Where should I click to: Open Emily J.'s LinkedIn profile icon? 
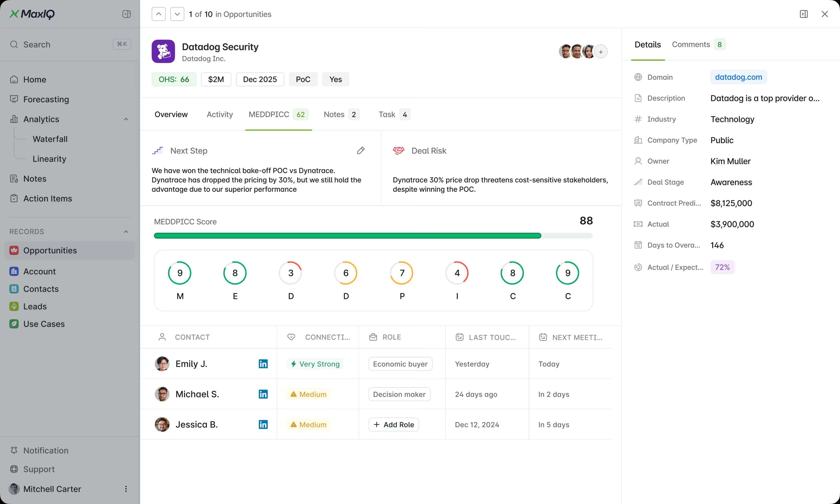point(263,364)
